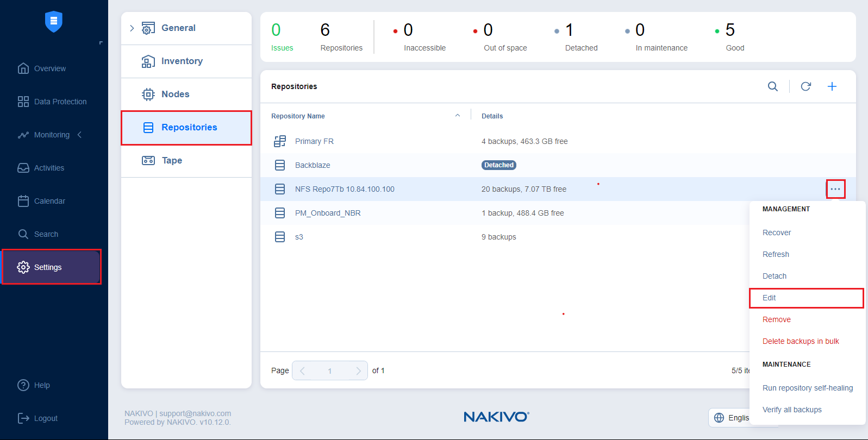Run repository self-healing
The image size is (868, 440).
(807, 388)
